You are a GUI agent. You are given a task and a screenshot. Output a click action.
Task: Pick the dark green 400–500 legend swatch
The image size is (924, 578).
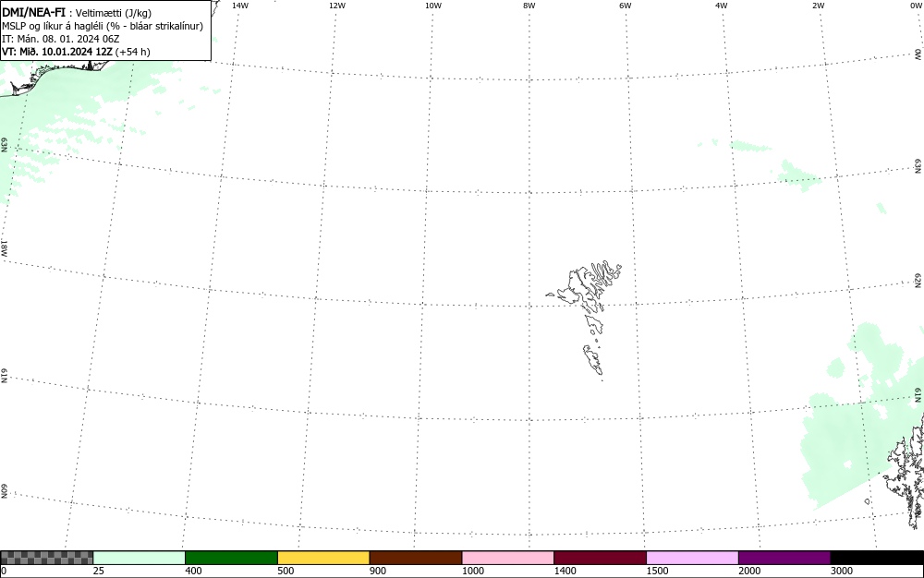point(231,558)
